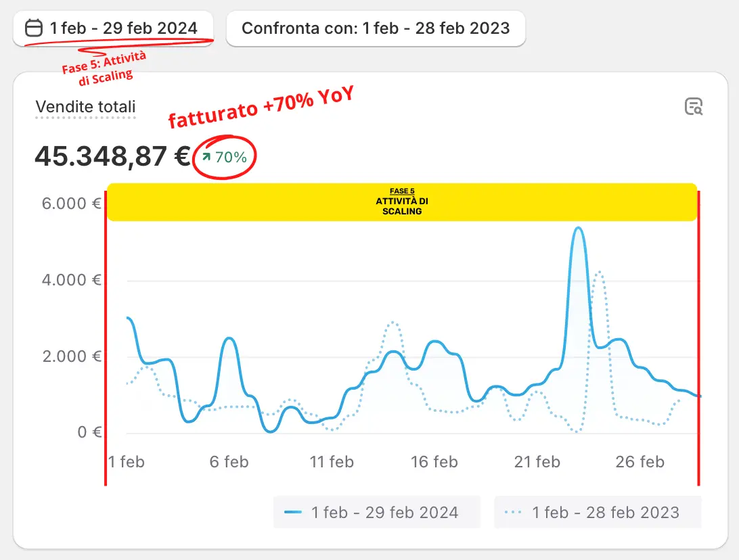Click the calendar icon in date range button

32,28
